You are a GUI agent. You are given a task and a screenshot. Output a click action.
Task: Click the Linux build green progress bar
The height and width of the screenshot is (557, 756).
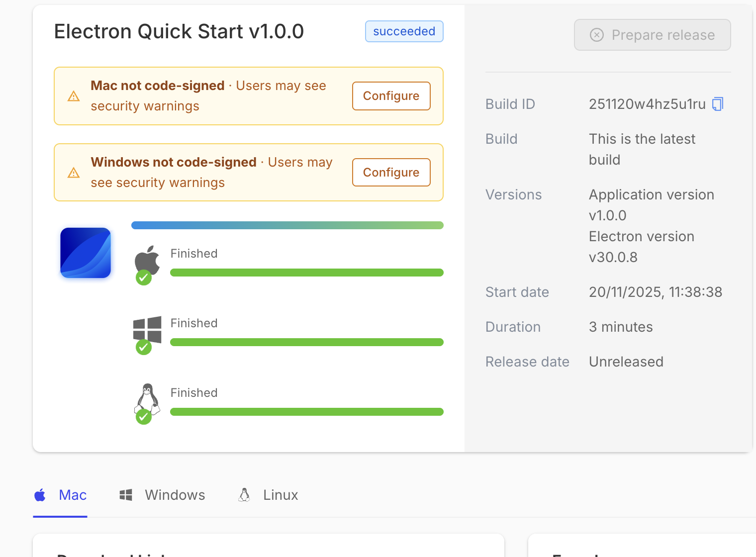307,412
